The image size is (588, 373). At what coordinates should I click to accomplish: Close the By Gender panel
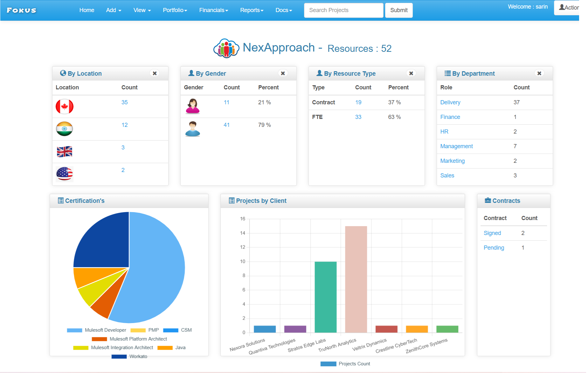pos(283,73)
